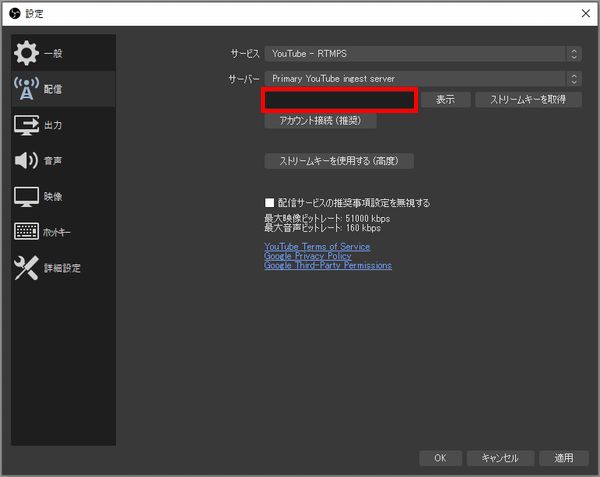
Task: Open the 出力 output monitor-arrow icon
Action: 26,125
